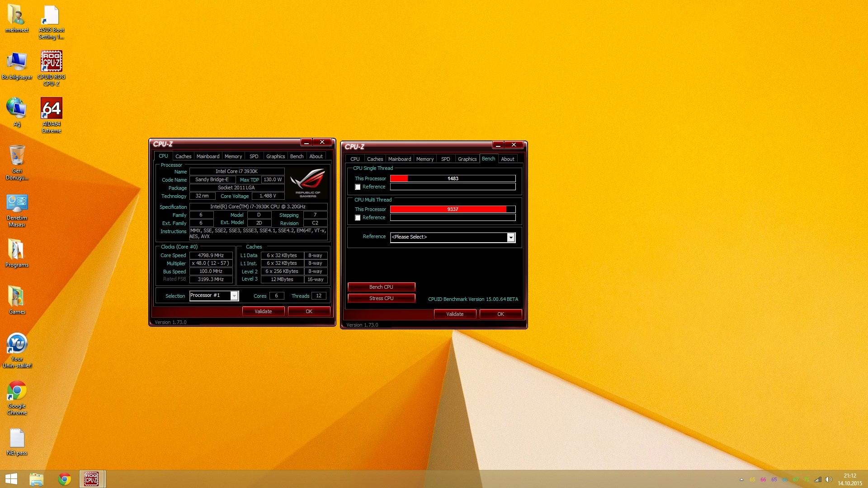Open File Explorer from taskbar
The image size is (868, 488).
click(x=36, y=479)
